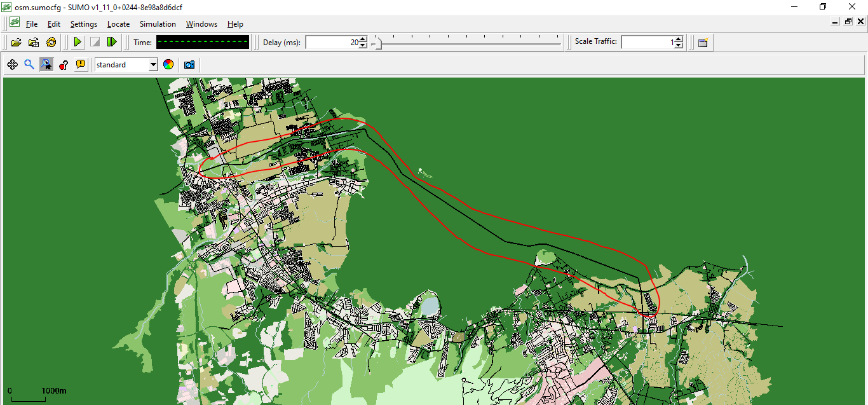
Task: Toggle tooltips with the red question icon
Action: pyautogui.click(x=64, y=65)
